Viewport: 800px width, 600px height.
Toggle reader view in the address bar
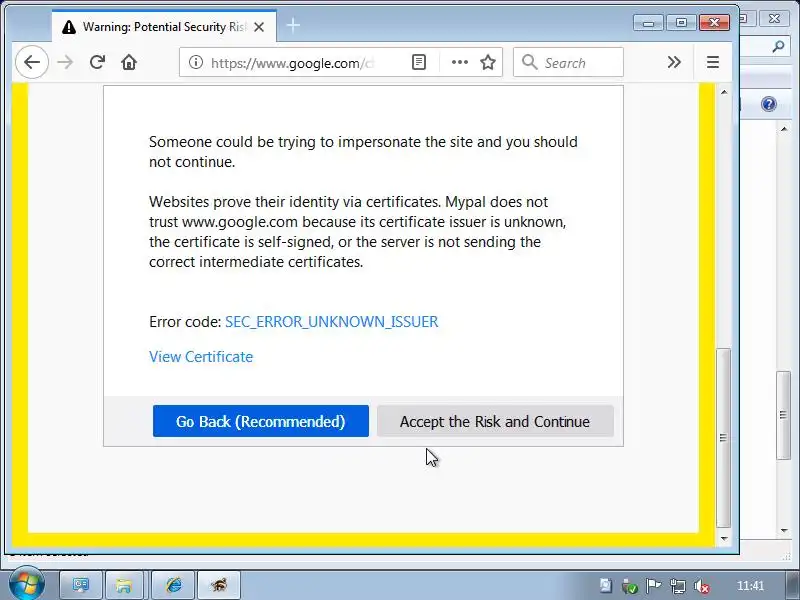pyautogui.click(x=418, y=62)
